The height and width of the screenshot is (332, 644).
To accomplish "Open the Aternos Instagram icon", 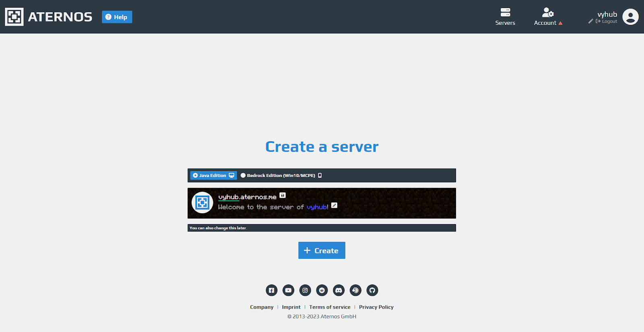I will [305, 290].
